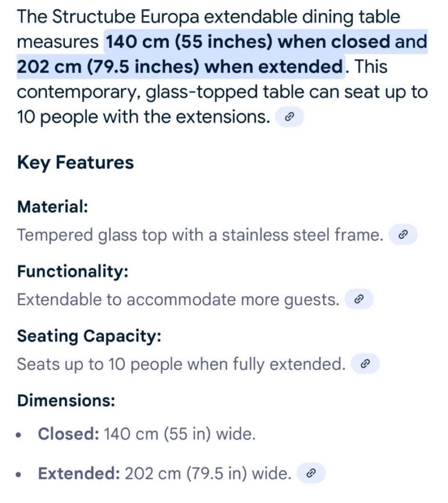Image resolution: width=448 pixels, height=503 pixels.
Task: Open source link next to "accommodate more guests."
Action: [x=359, y=299]
